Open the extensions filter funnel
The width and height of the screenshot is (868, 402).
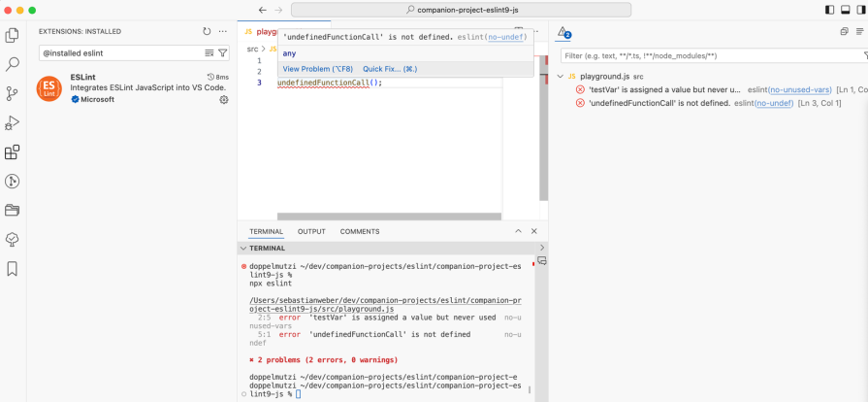click(223, 53)
